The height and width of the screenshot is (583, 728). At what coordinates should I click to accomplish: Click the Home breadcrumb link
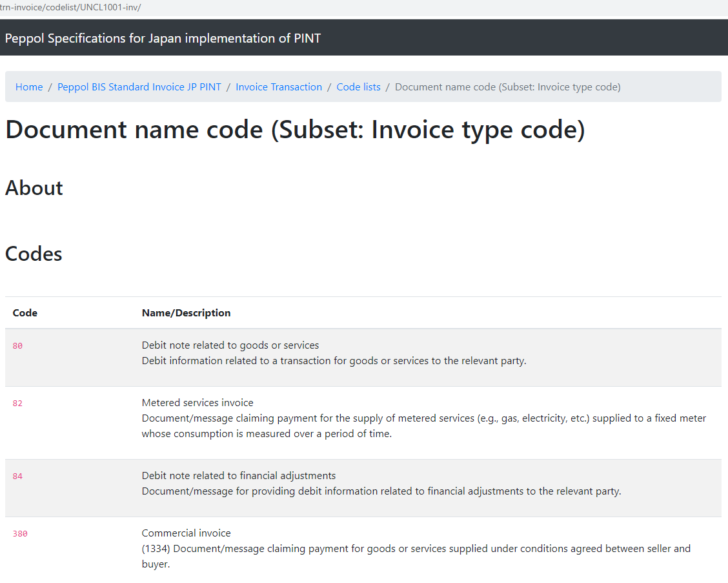[x=29, y=87]
